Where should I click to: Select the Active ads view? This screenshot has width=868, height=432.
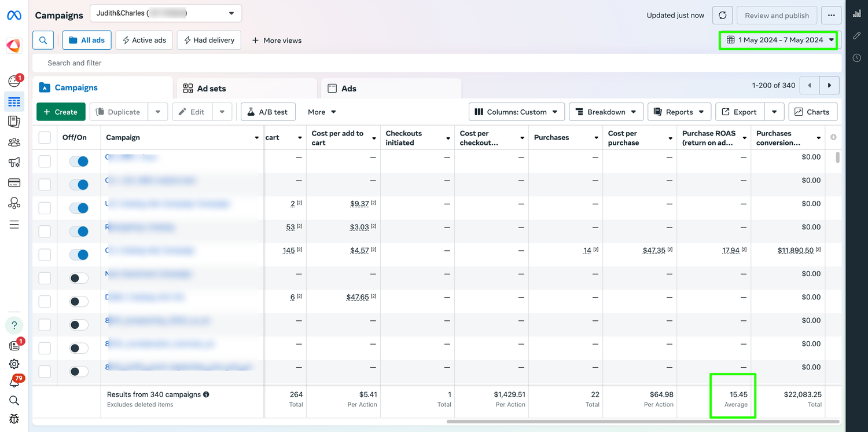tap(144, 41)
